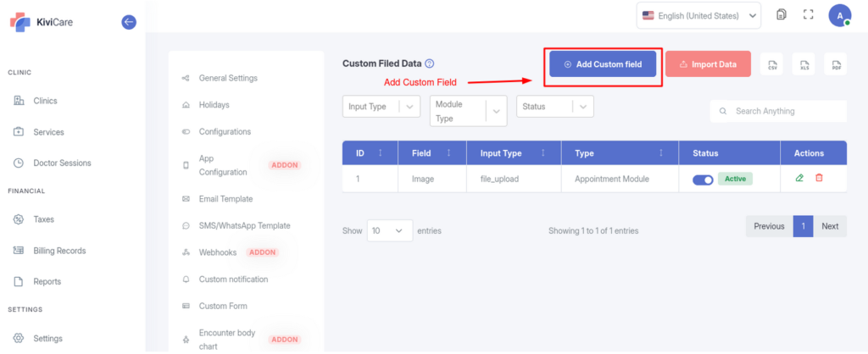Change language from English (United States) dropdown
868x354 pixels.
click(698, 15)
